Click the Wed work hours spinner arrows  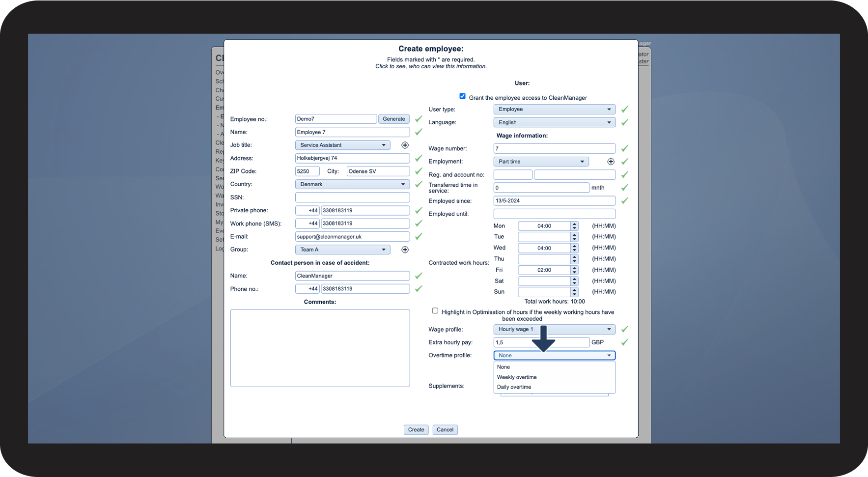tap(574, 248)
